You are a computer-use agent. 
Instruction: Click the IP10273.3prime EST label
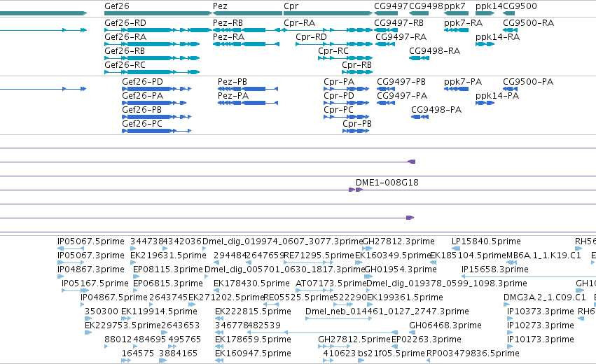click(541, 326)
